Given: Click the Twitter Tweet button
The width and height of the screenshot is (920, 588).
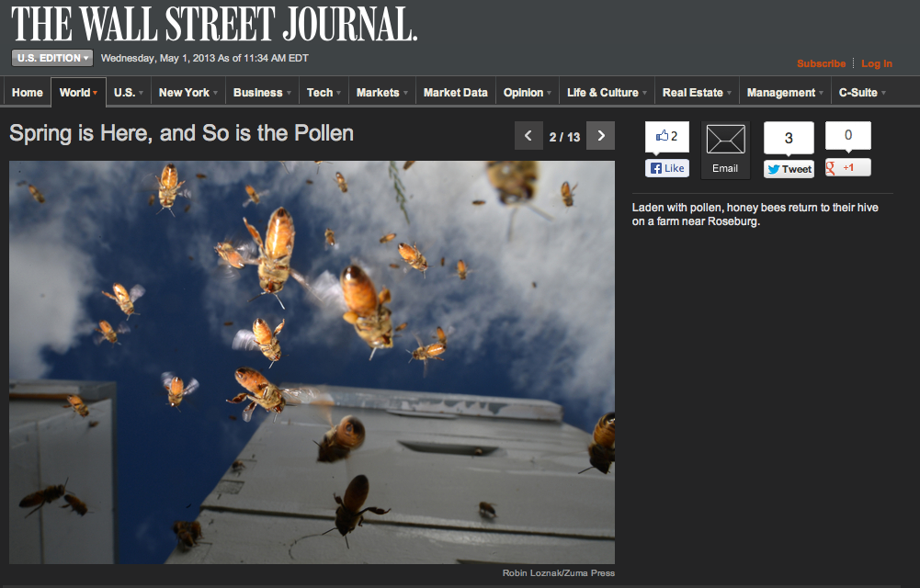Looking at the screenshot, I should (x=789, y=169).
